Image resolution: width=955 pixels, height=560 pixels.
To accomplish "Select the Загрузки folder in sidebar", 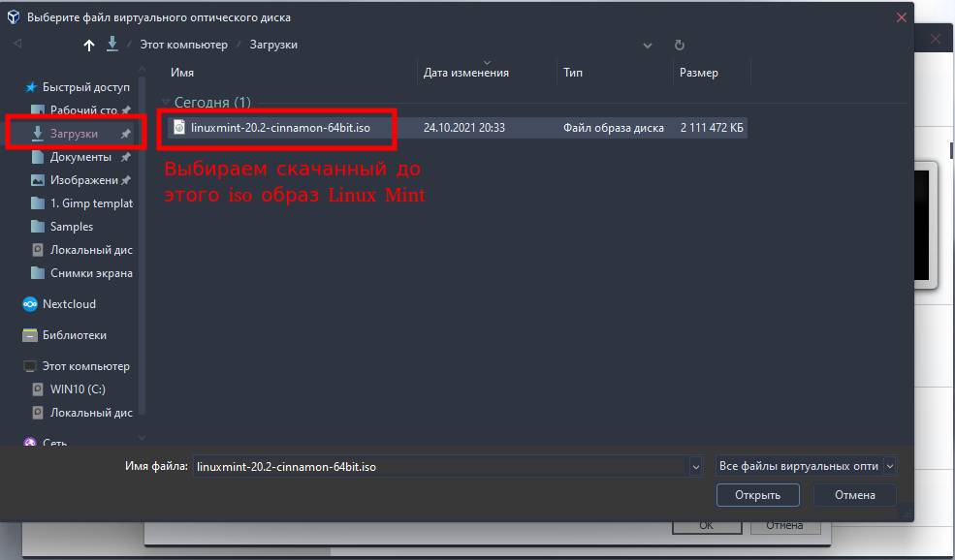I will point(74,134).
